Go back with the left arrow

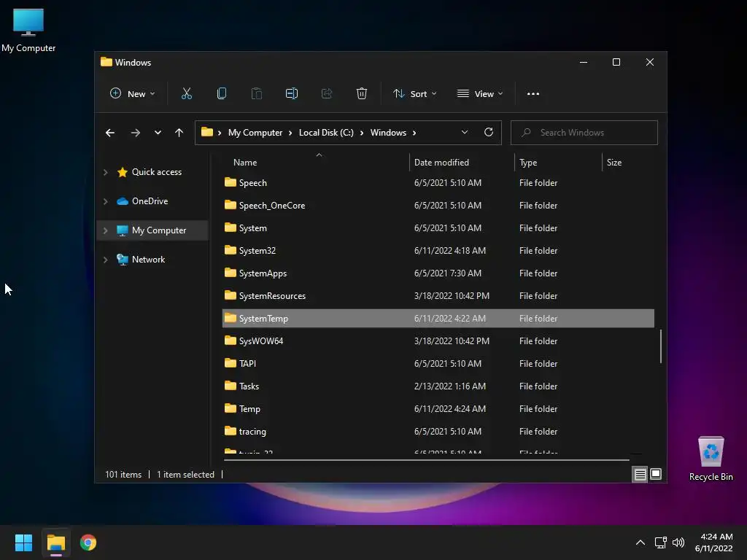click(x=110, y=133)
